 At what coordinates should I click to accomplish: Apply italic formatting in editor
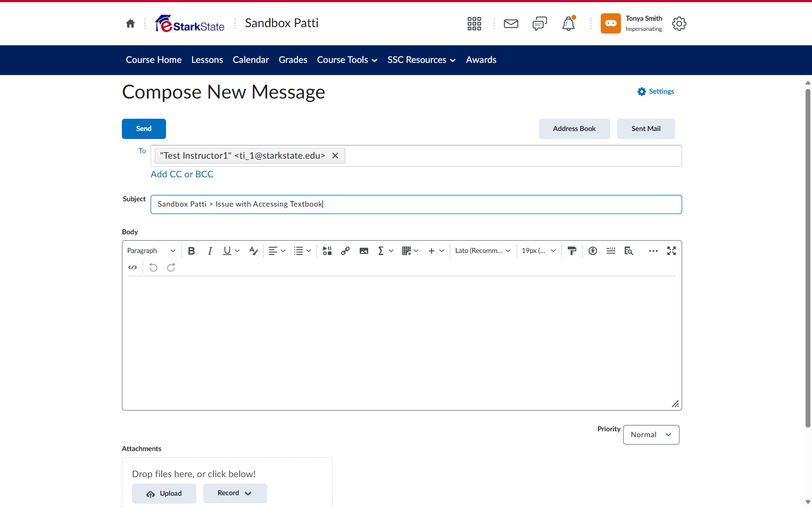210,251
